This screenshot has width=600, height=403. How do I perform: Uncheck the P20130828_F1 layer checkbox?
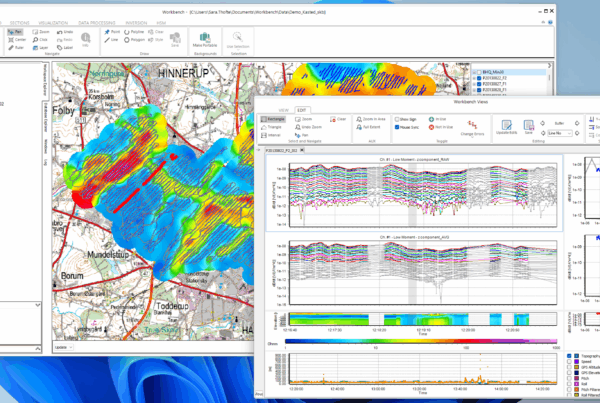479,90
